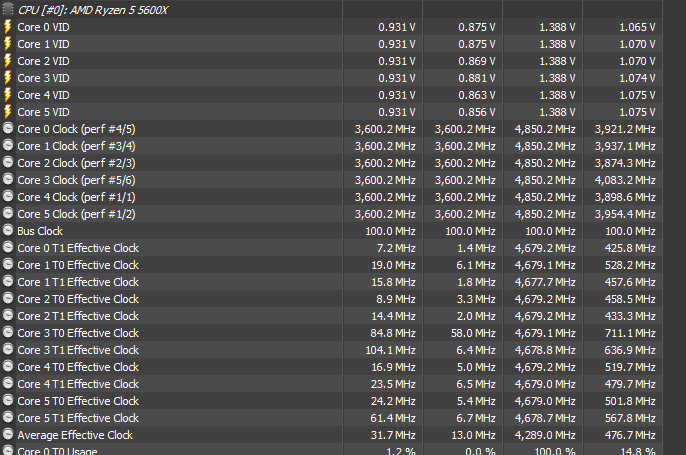Click lightning bolt icon for Core 2 VID
The width and height of the screenshot is (686, 455).
8,61
